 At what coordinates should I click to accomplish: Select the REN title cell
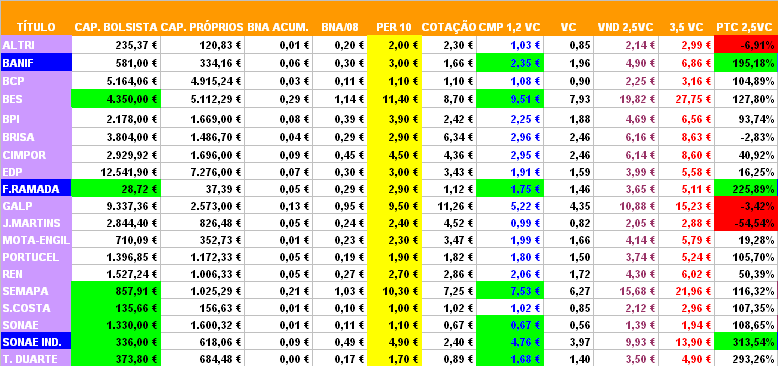tap(36, 274)
